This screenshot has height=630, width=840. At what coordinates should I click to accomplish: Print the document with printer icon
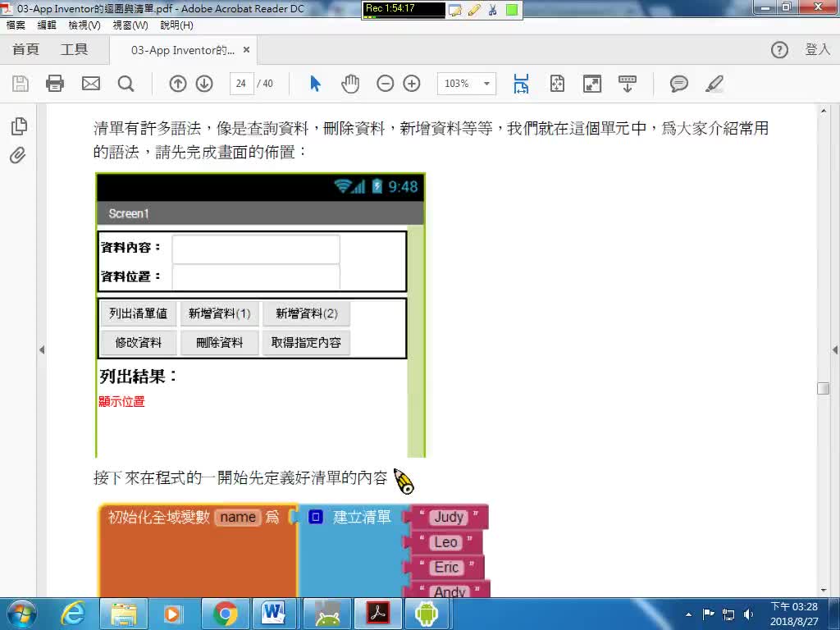tap(55, 84)
